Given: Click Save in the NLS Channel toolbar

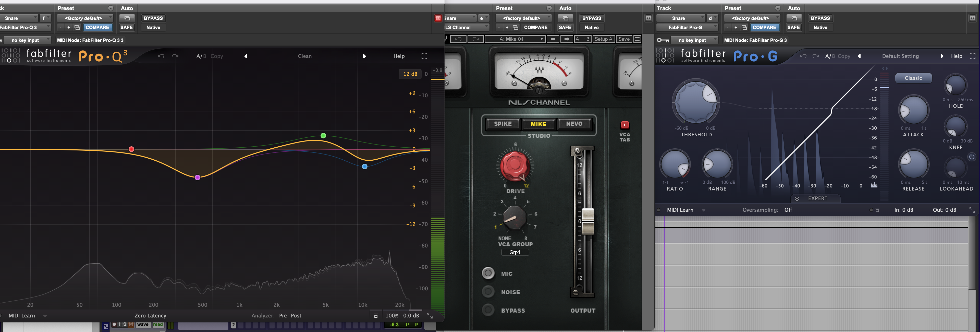Looking at the screenshot, I should [x=623, y=39].
